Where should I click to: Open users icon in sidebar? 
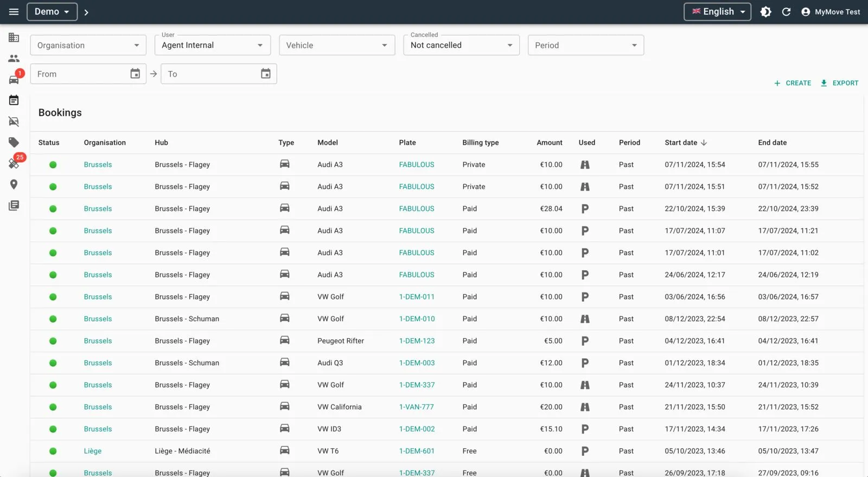click(x=14, y=59)
